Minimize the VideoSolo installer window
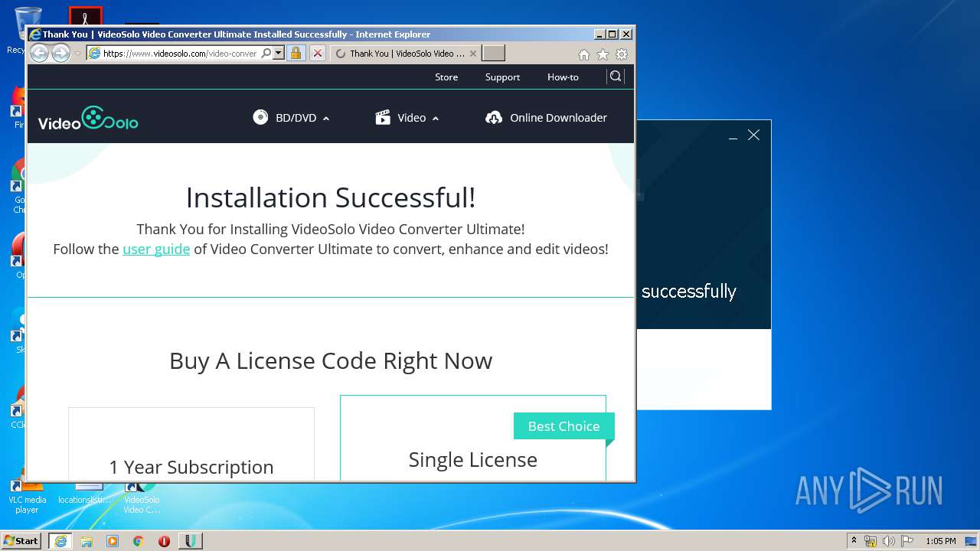 [x=733, y=136]
